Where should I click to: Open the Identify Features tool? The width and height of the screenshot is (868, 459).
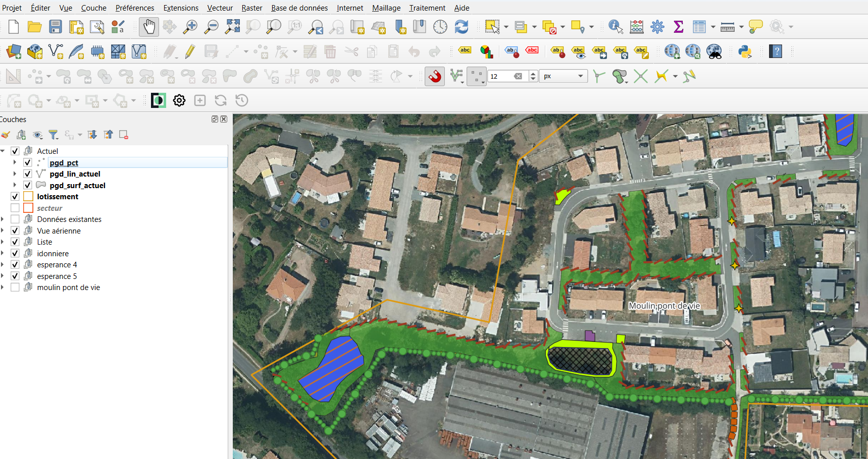pos(616,27)
